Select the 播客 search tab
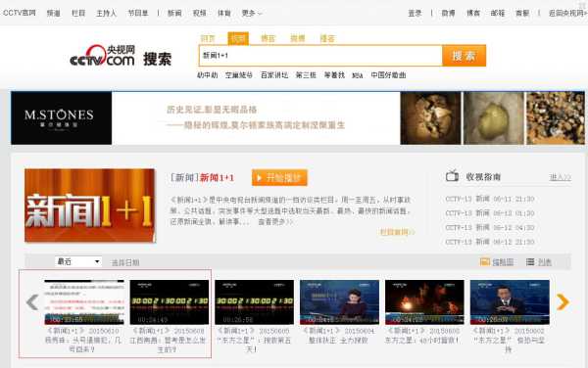 [327, 38]
